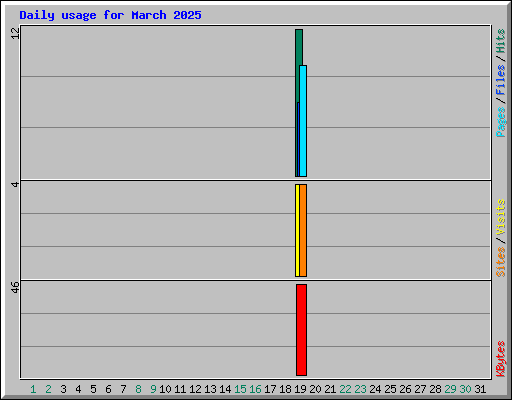Click day label '18' on x-axis
Screen dimensions: 512x400
pyautogui.click(x=285, y=389)
